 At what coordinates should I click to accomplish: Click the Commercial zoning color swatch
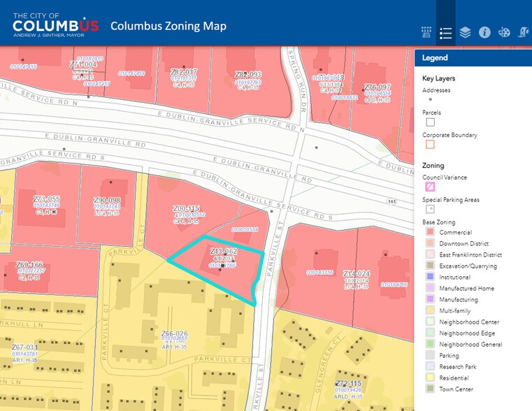click(x=430, y=232)
